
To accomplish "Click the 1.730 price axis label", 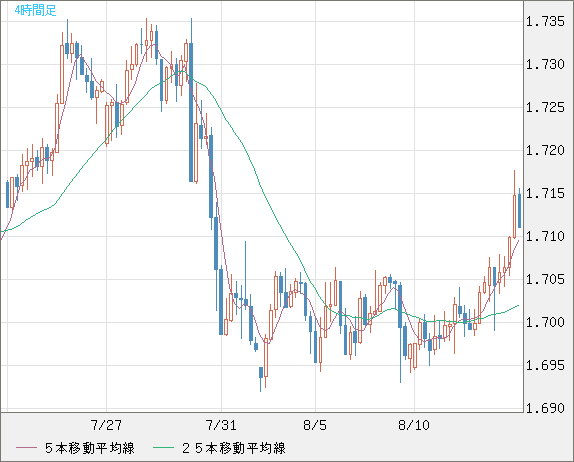I will 545,64.
